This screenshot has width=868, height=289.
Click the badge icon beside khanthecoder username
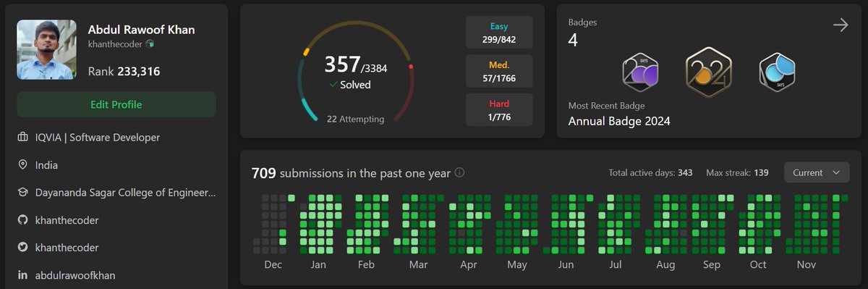point(150,44)
